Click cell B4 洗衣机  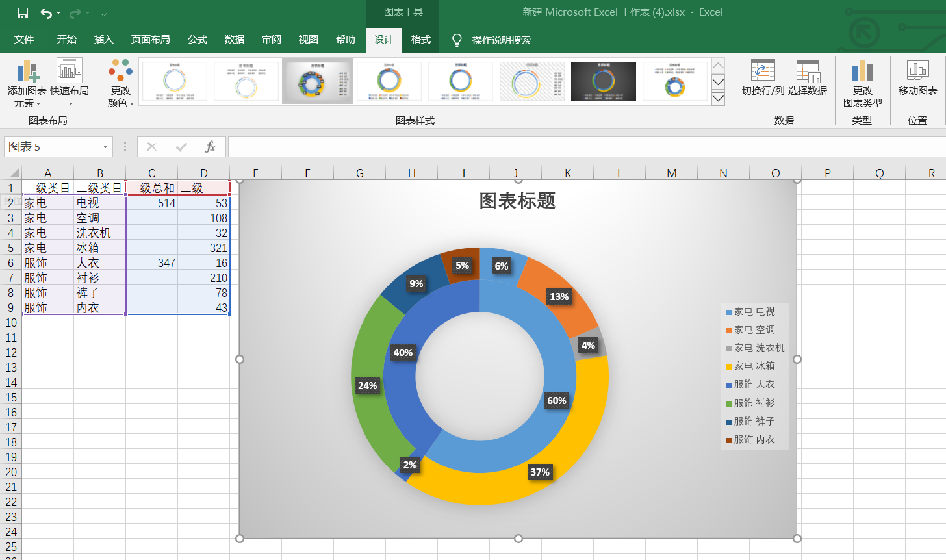[x=100, y=233]
